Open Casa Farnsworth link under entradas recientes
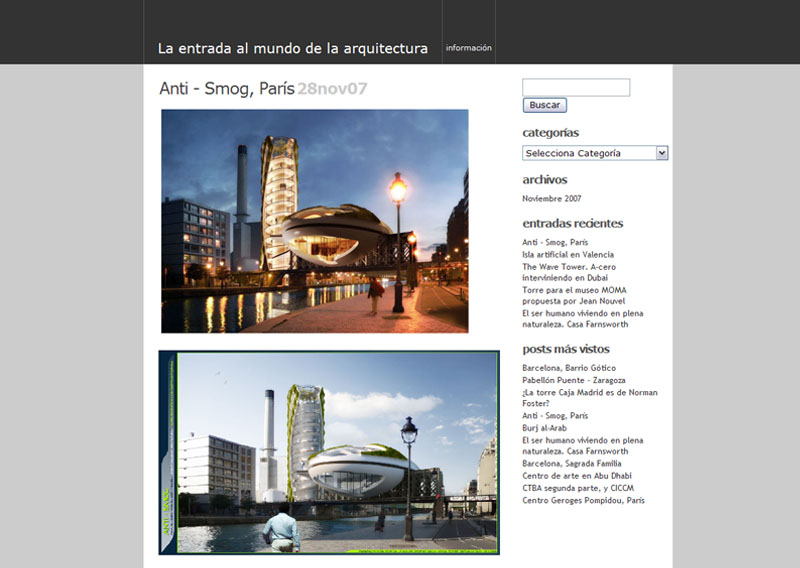 pos(583,318)
